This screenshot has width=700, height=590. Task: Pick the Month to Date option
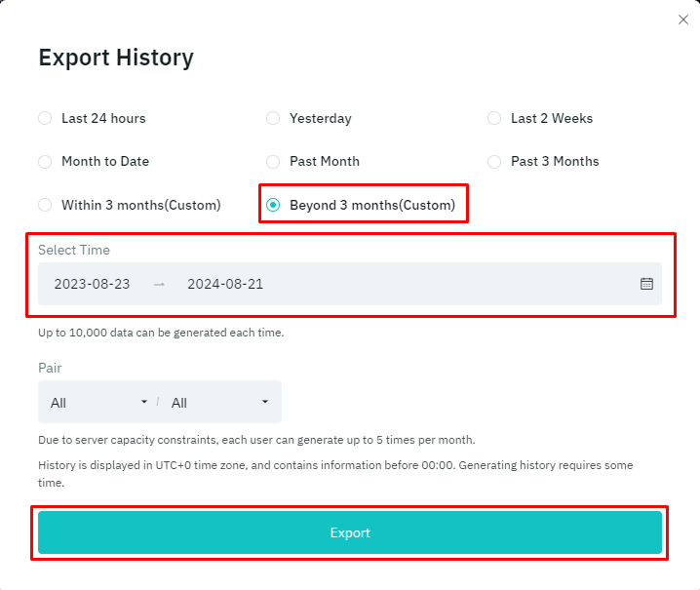click(x=45, y=161)
